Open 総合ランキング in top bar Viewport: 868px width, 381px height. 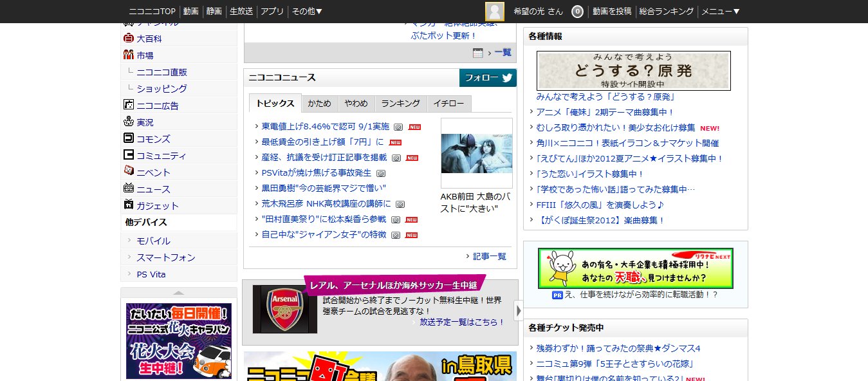667,12
